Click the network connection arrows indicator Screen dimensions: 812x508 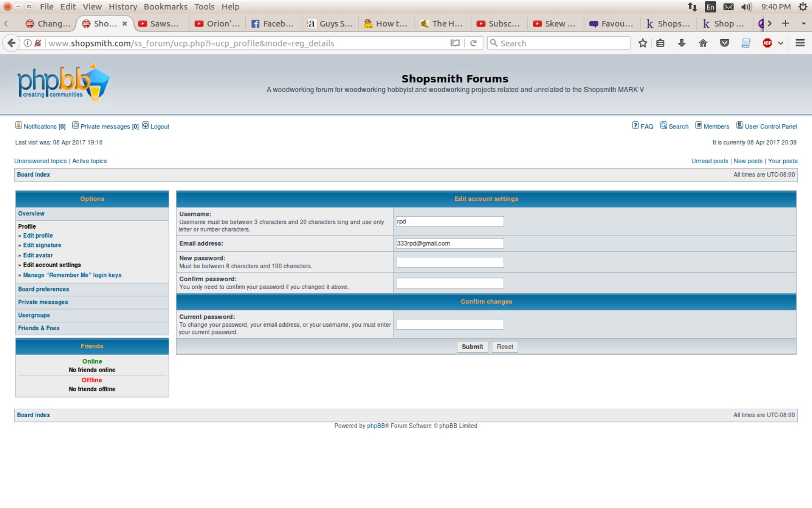point(692,7)
